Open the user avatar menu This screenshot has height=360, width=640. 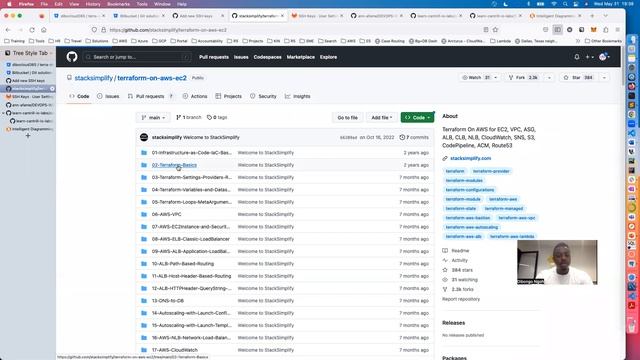click(604, 57)
